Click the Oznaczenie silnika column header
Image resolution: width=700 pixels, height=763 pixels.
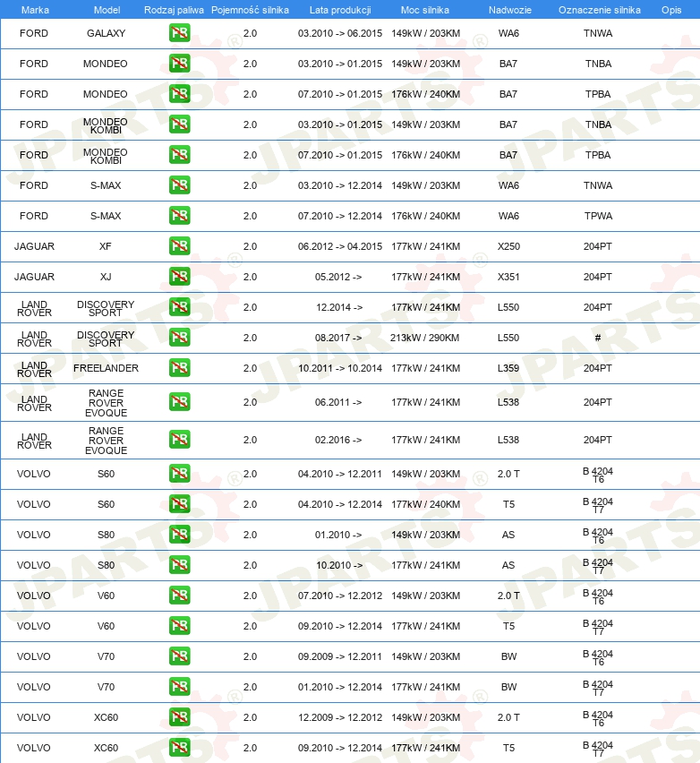click(600, 10)
